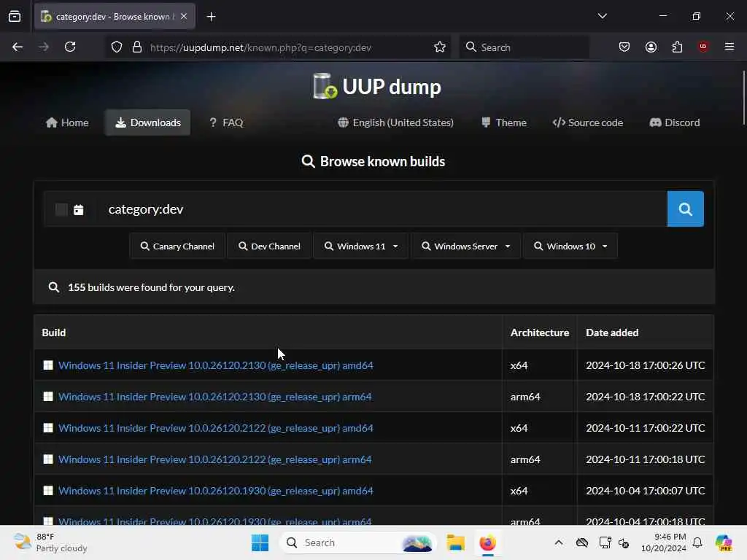Open Firefox application menu
This screenshot has height=560, width=747.
tap(729, 47)
